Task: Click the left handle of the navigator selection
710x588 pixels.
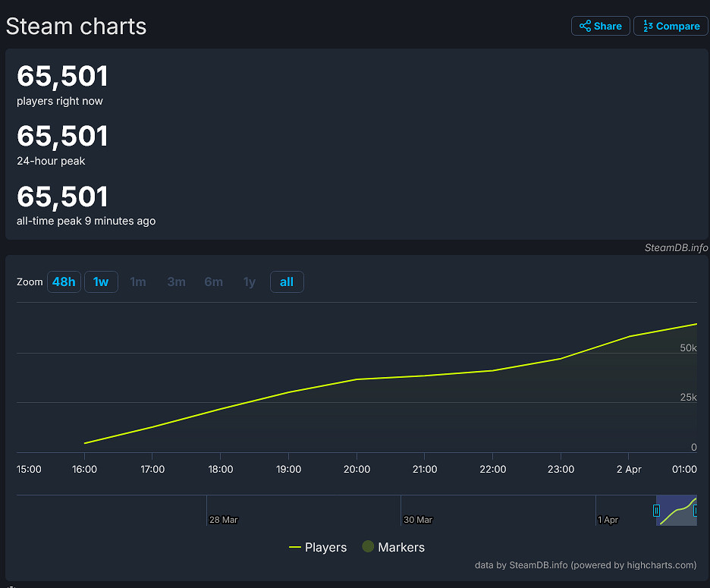Action: coord(657,510)
